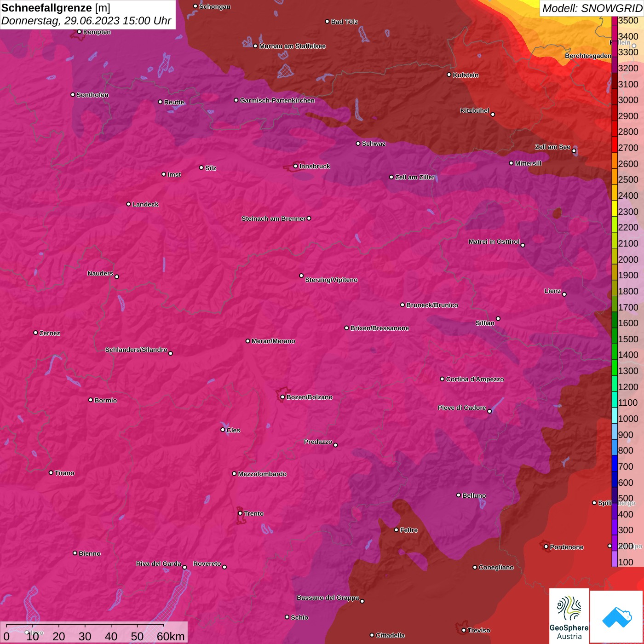Select the Bassano del Grappa label
Image resolution: width=644 pixels, height=644 pixels.
[328, 598]
